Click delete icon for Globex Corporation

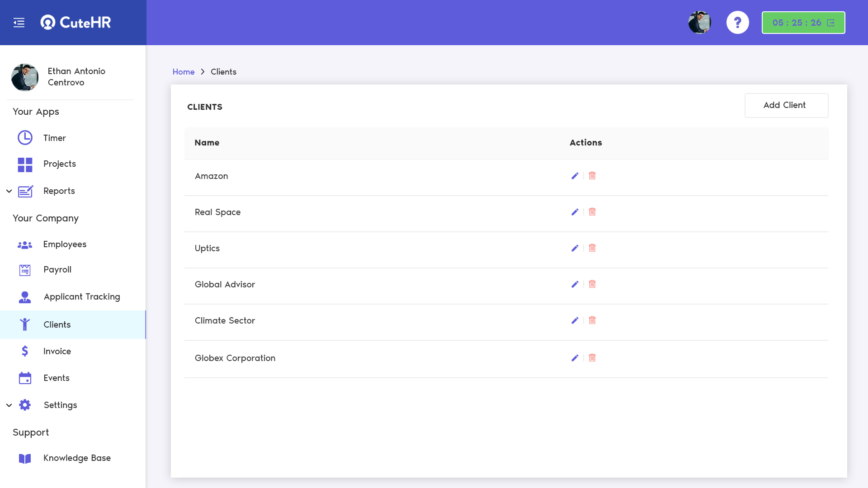click(592, 357)
